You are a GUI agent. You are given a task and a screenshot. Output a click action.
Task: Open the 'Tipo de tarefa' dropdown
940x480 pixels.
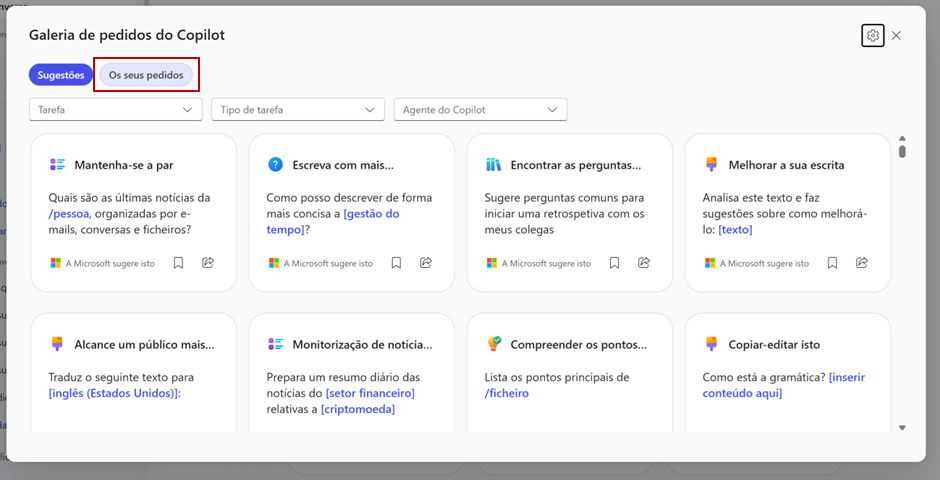pos(298,109)
